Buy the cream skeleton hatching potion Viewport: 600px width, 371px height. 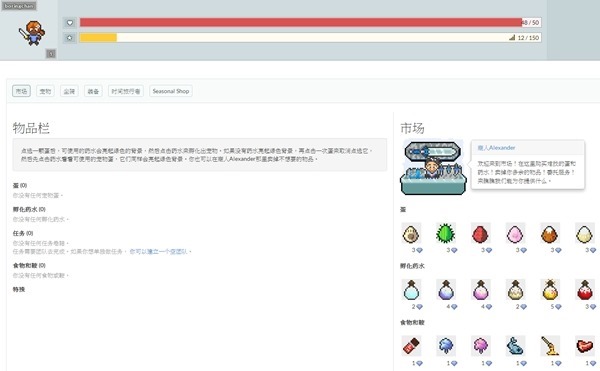(515, 290)
